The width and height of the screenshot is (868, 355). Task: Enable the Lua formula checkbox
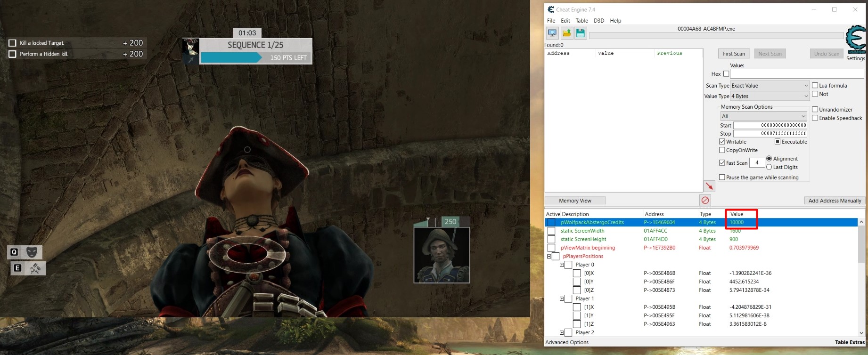(815, 85)
